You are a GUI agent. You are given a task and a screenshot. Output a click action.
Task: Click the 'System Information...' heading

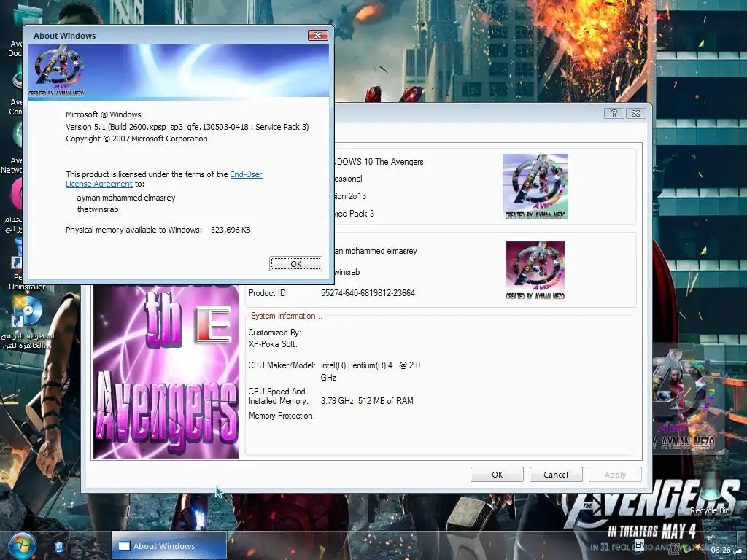point(286,316)
